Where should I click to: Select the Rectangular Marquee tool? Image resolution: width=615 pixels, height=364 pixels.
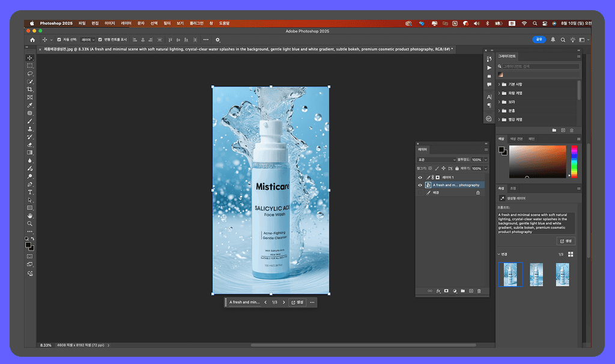coord(30,65)
